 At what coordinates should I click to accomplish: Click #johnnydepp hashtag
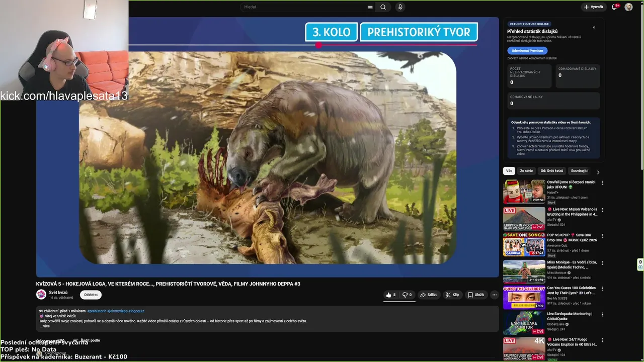(117, 311)
